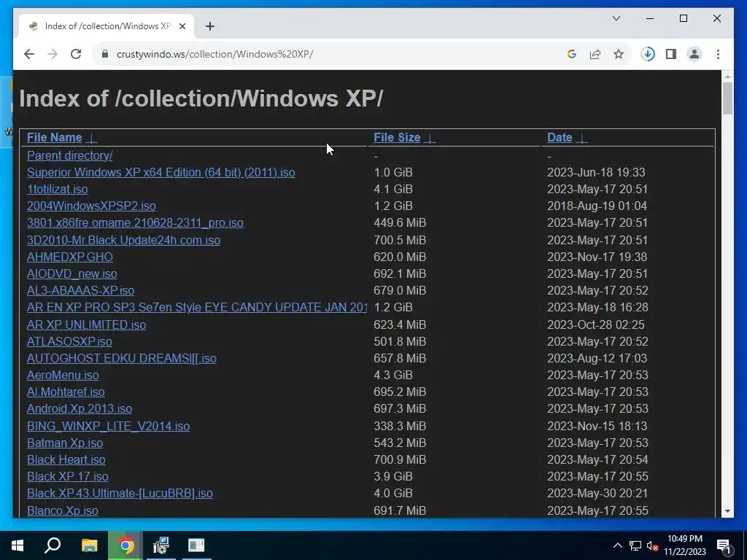Viewport: 747px width, 560px height.
Task: Download BING_WINXP_LITE_V2014.iso
Action: click(108, 426)
